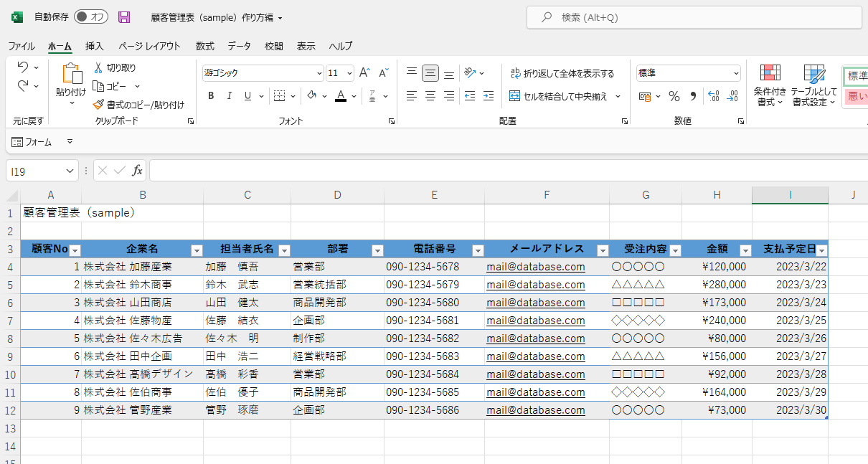Apply the accounting currency format
868x464 pixels.
point(644,96)
